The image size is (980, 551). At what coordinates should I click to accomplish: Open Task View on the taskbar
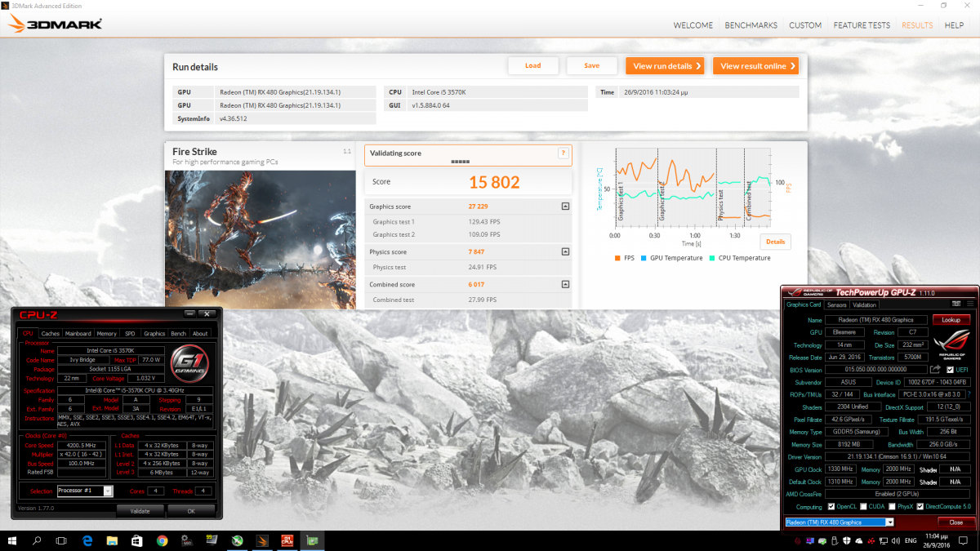pos(61,540)
